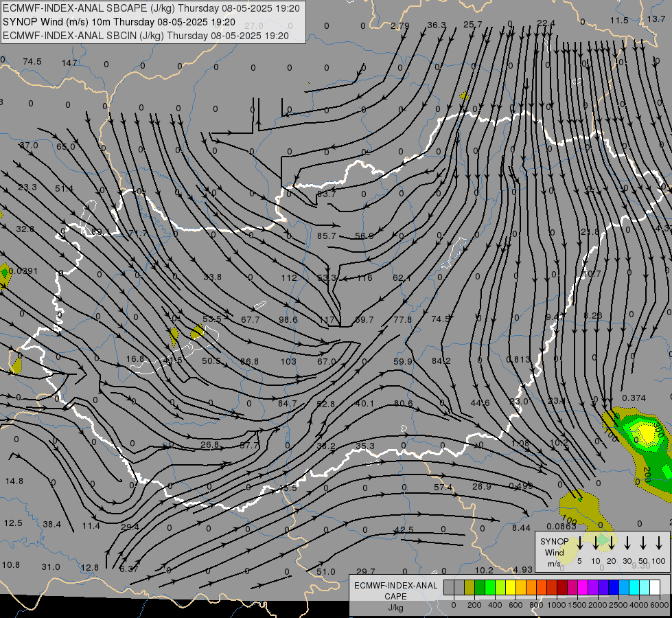Viewport: 672px width, 618px height.
Task: Click the 65.0 value on the left side
Action: (66, 147)
